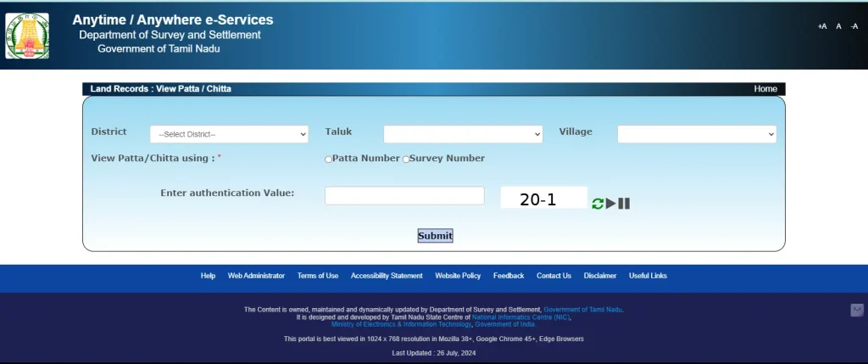Open the Disclaimer footer link
Viewport: 868px width, 364px height.
[x=600, y=276]
